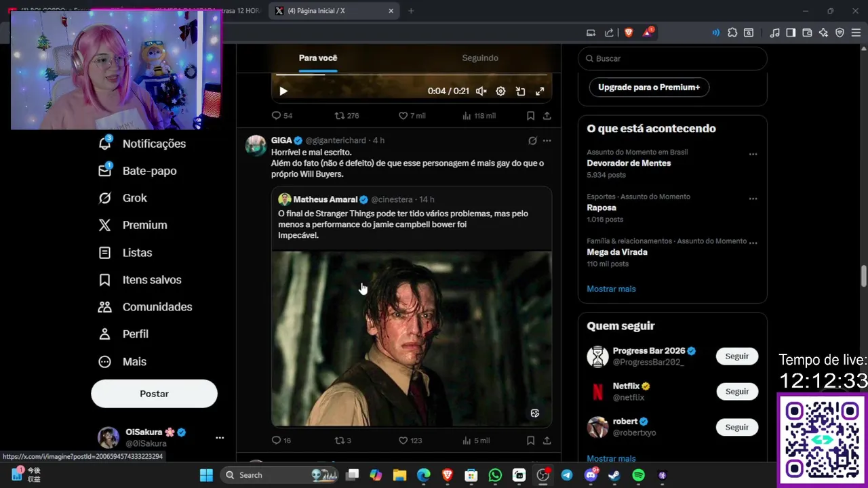Open Itens salvos bookmarks
The height and width of the screenshot is (488, 868).
coord(140,280)
